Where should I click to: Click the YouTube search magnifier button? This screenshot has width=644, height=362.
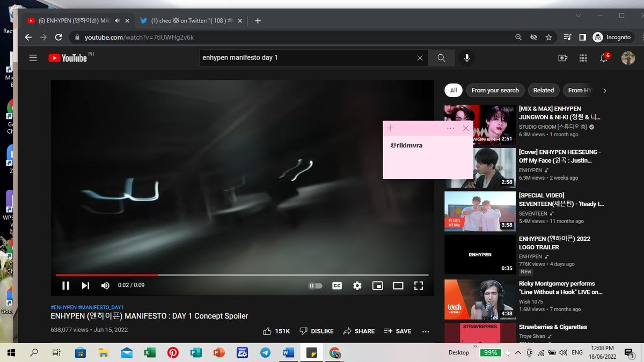coord(441,58)
